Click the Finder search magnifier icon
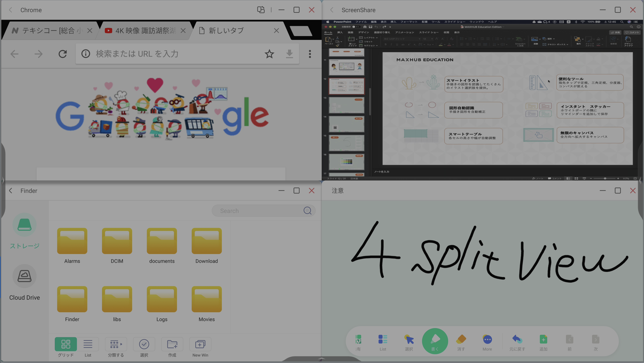644x363 pixels. click(308, 211)
